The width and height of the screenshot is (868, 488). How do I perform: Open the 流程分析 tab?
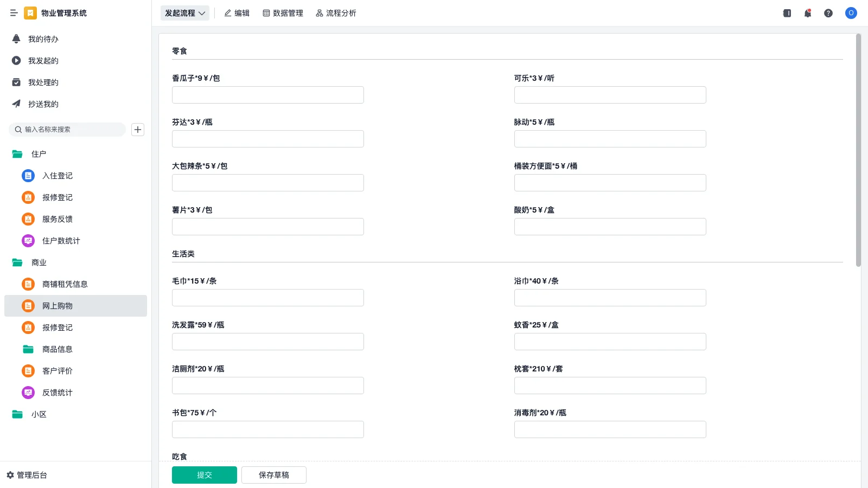coord(336,13)
